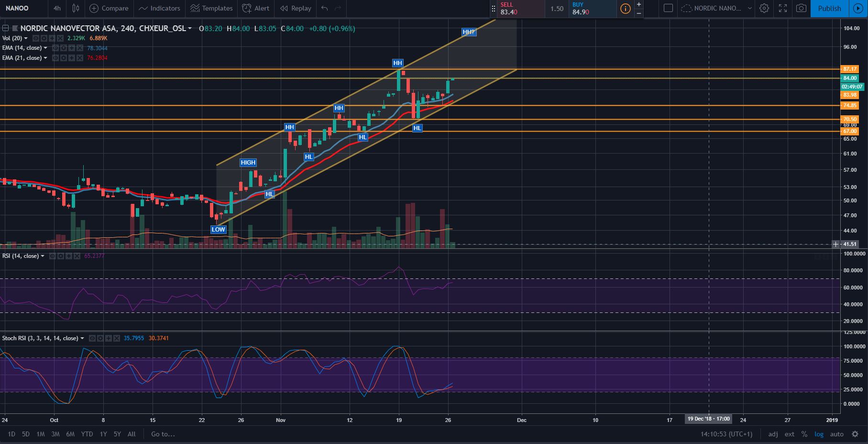Click the flag icon beside symbol name
Image resolution: width=868 pixels, height=444 pixels.
click(x=16, y=28)
